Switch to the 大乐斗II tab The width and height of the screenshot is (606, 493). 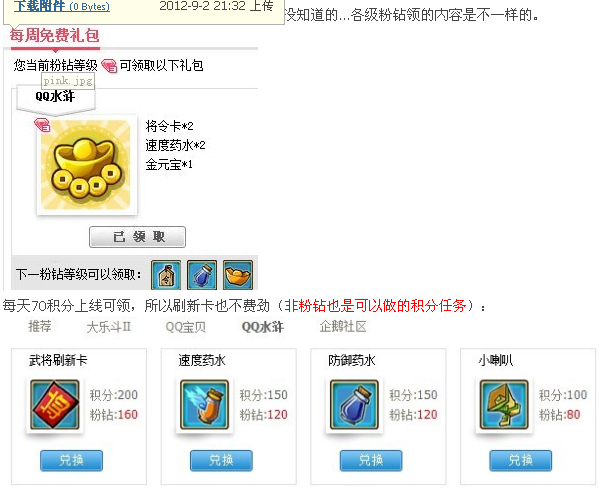click(109, 327)
